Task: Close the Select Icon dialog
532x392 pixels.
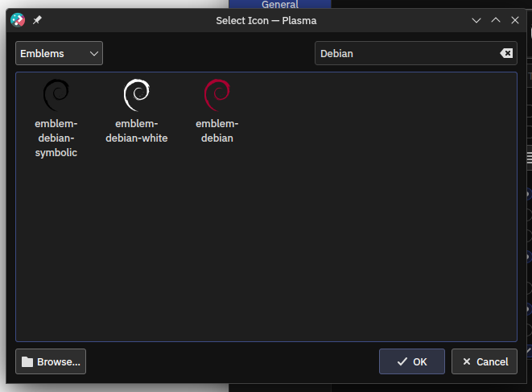Action: click(x=515, y=20)
